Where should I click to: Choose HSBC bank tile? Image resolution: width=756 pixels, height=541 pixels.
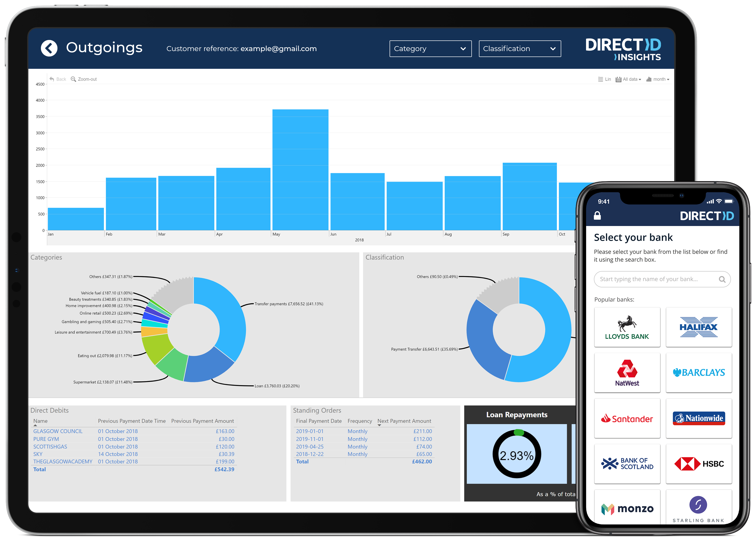coord(699,464)
